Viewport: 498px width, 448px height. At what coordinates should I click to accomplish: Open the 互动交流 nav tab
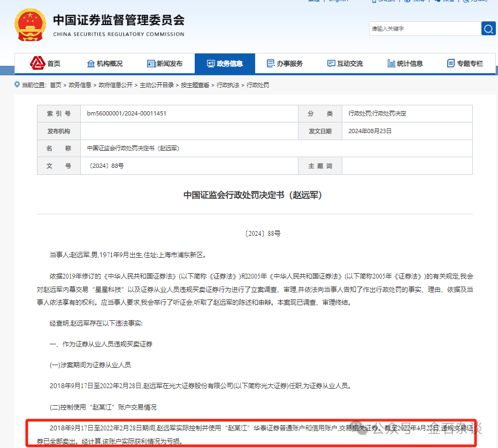coord(345,64)
